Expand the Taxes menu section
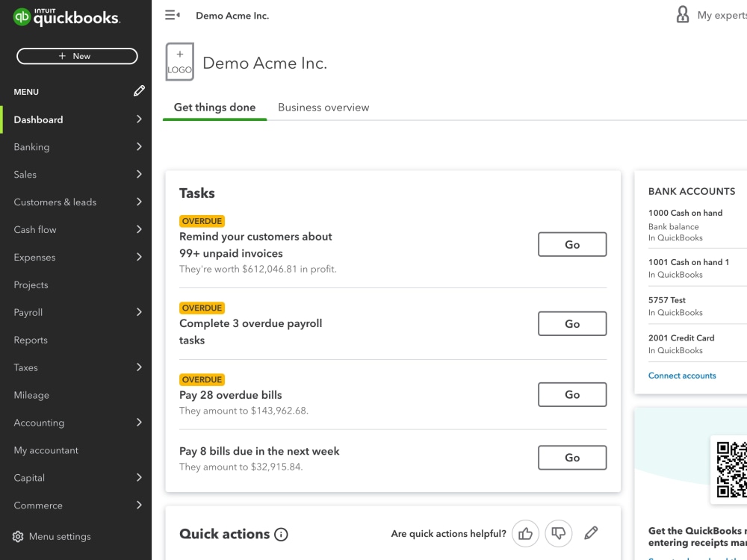The image size is (747, 560). tap(139, 367)
